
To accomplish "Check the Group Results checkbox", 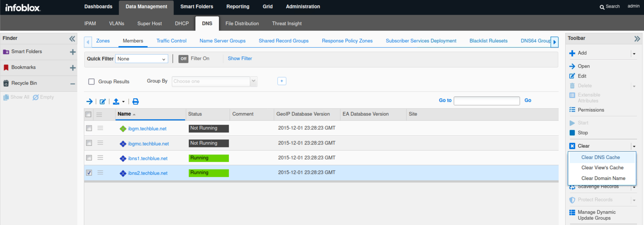I will point(91,82).
